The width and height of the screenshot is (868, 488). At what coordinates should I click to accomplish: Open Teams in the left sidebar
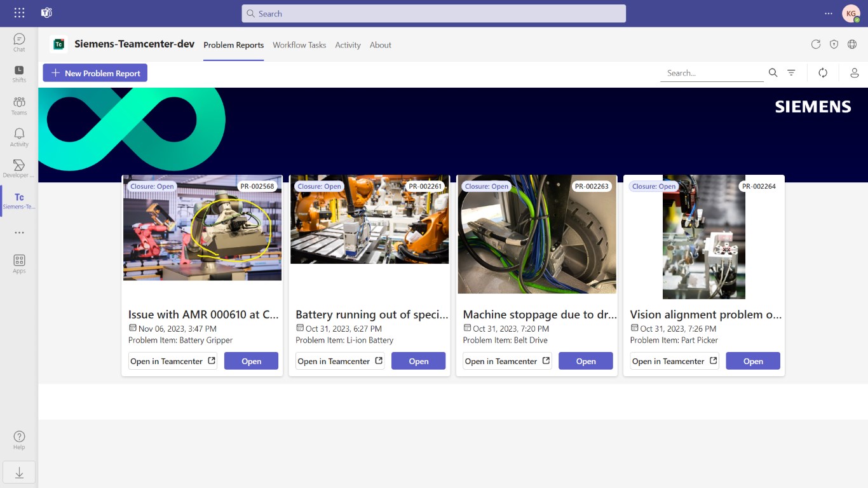click(19, 105)
